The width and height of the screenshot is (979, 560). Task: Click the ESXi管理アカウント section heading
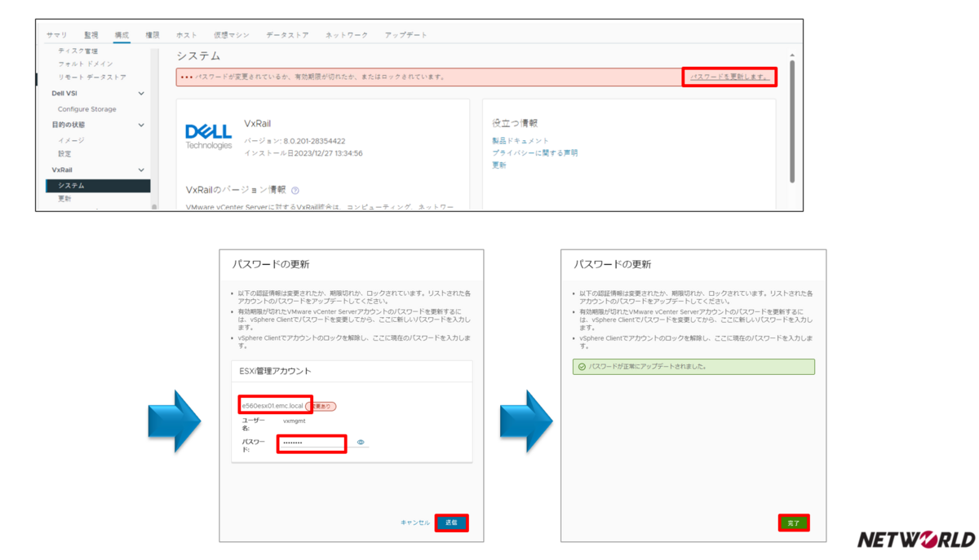click(x=277, y=371)
